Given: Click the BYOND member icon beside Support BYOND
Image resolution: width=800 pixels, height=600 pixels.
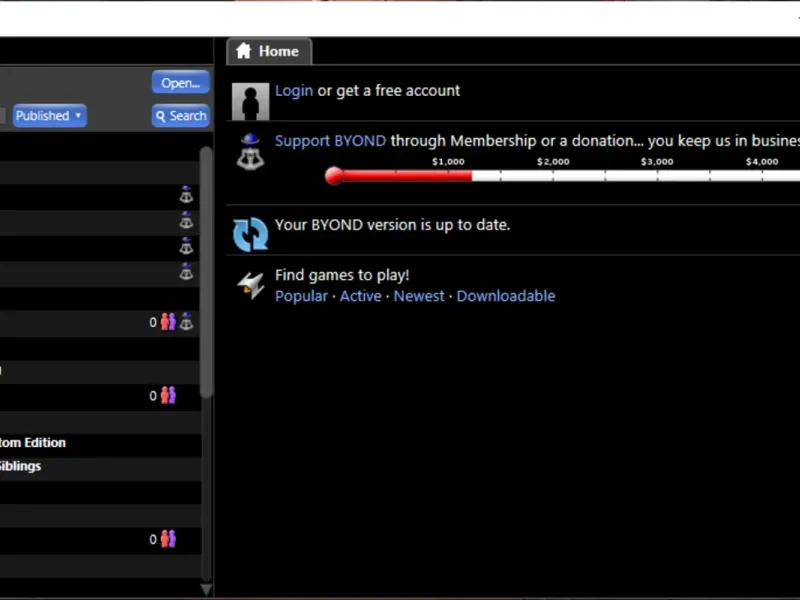Looking at the screenshot, I should (x=250, y=152).
